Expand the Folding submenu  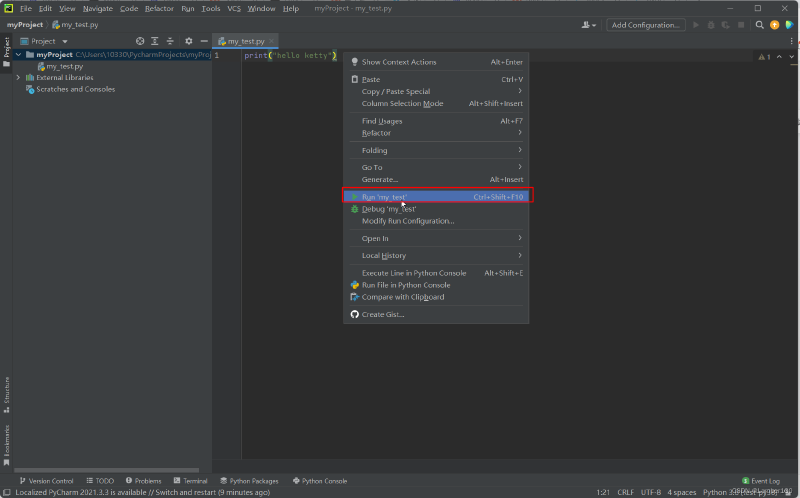tap(437, 150)
